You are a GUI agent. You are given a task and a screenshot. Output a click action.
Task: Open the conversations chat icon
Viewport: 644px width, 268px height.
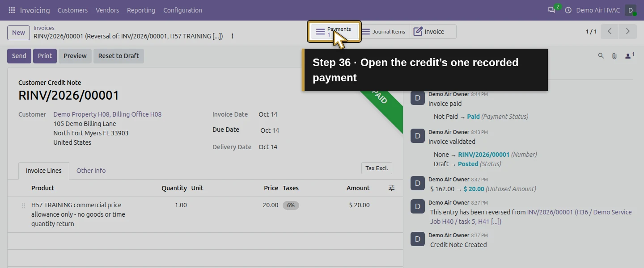(x=551, y=10)
